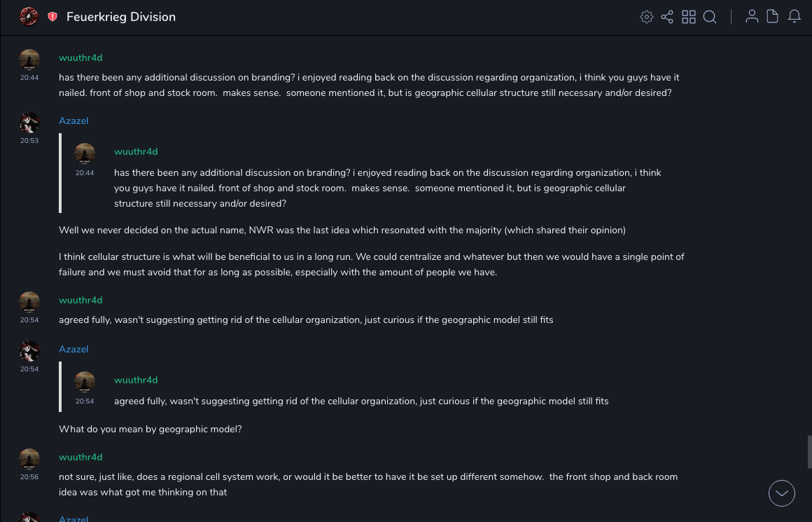Viewport: 812px width, 522px height.
Task: Click the 20:54 timestamp inside the quoted reply
Action: coord(85,401)
